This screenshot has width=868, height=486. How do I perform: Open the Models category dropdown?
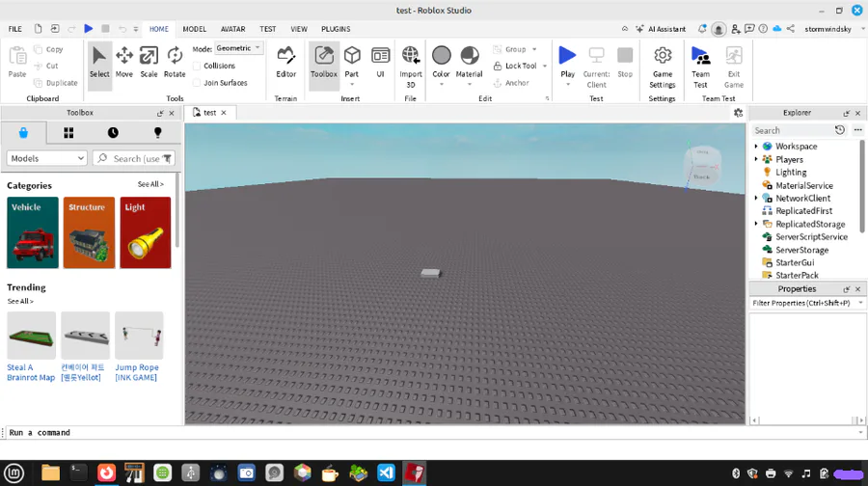coord(47,158)
